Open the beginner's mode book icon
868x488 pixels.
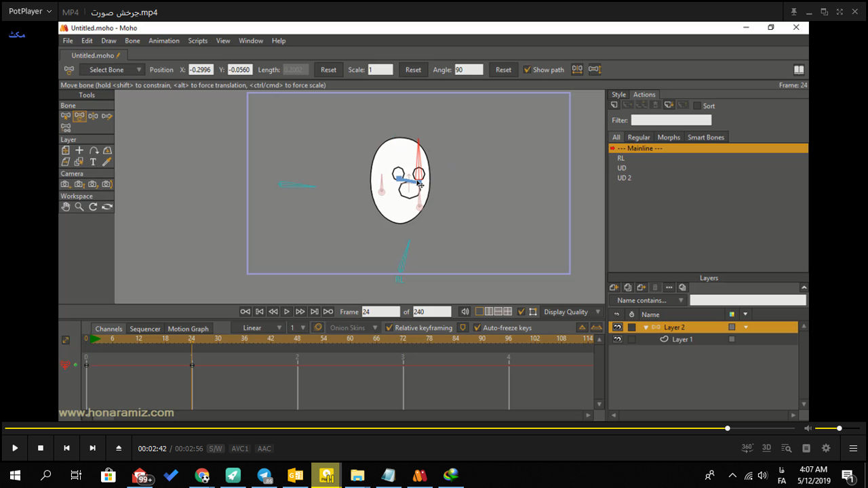(x=799, y=70)
